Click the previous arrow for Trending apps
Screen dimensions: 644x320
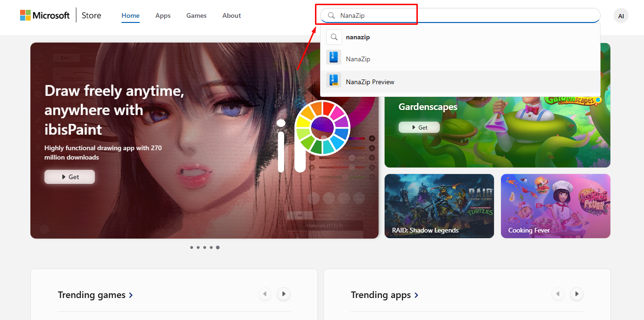click(x=558, y=294)
